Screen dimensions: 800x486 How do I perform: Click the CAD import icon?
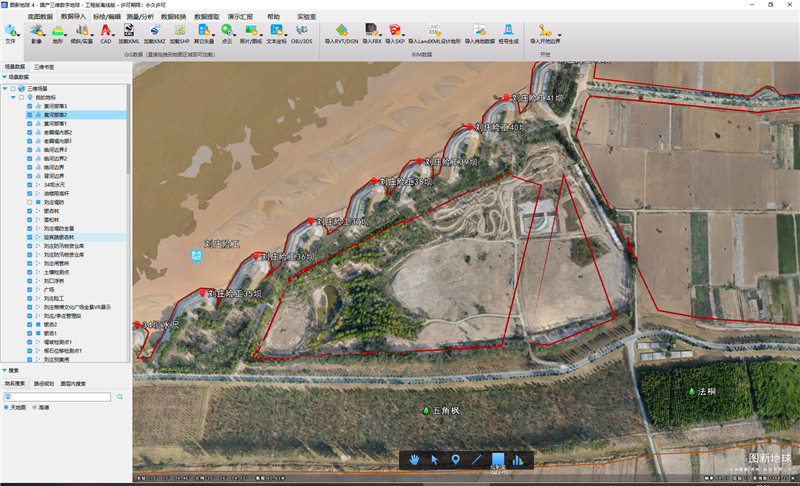pos(106,31)
